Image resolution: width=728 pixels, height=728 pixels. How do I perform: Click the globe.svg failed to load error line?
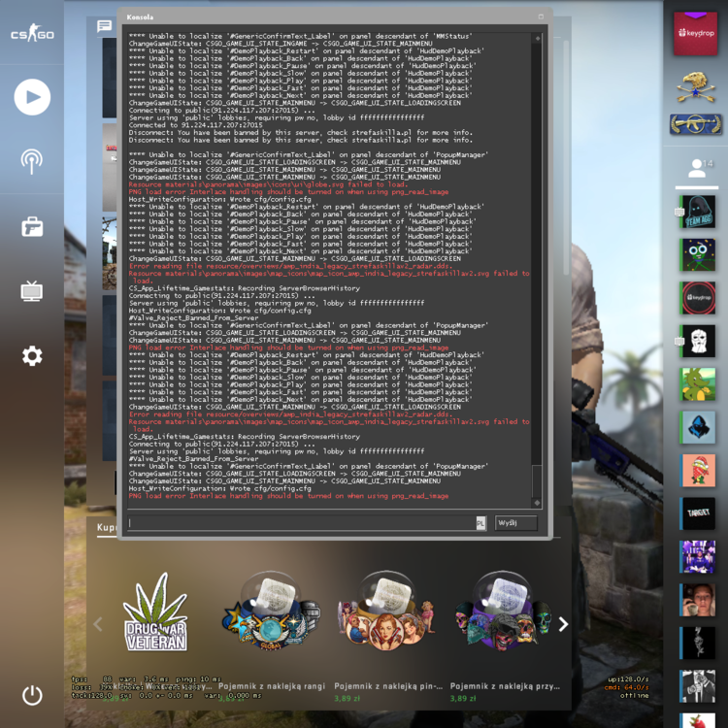(268, 184)
